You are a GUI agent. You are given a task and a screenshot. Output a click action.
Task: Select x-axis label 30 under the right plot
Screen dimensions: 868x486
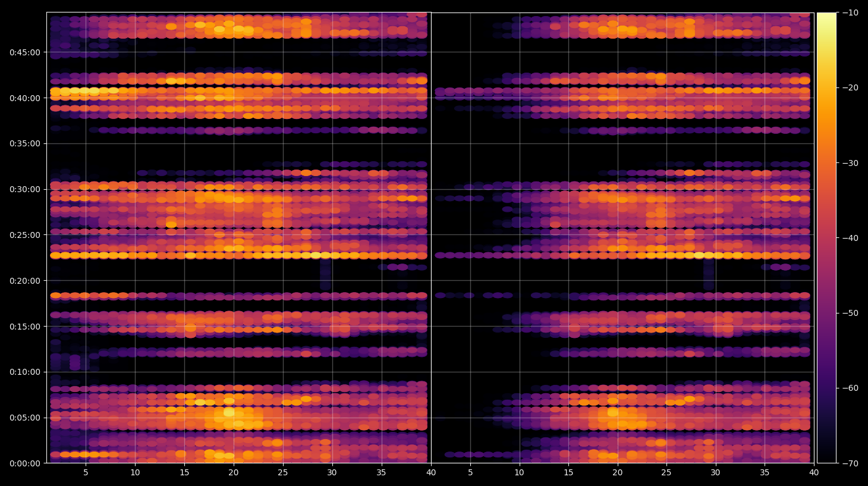pyautogui.click(x=715, y=473)
